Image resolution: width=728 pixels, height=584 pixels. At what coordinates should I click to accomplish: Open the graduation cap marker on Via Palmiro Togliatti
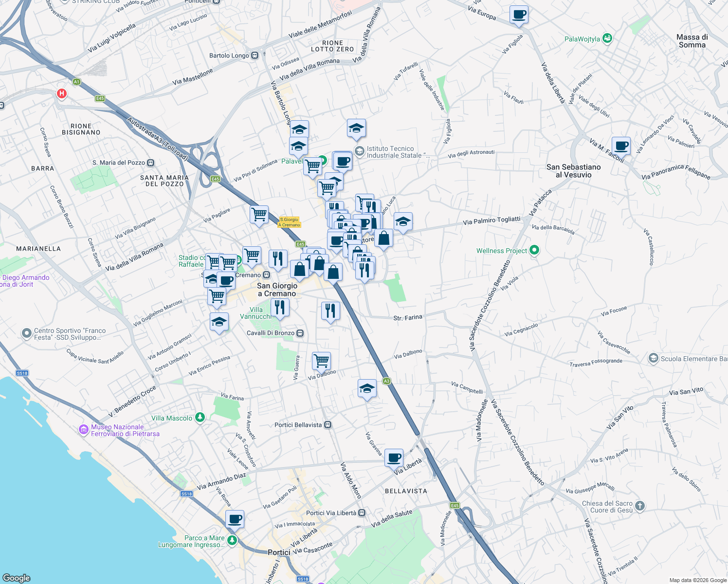coord(404,220)
